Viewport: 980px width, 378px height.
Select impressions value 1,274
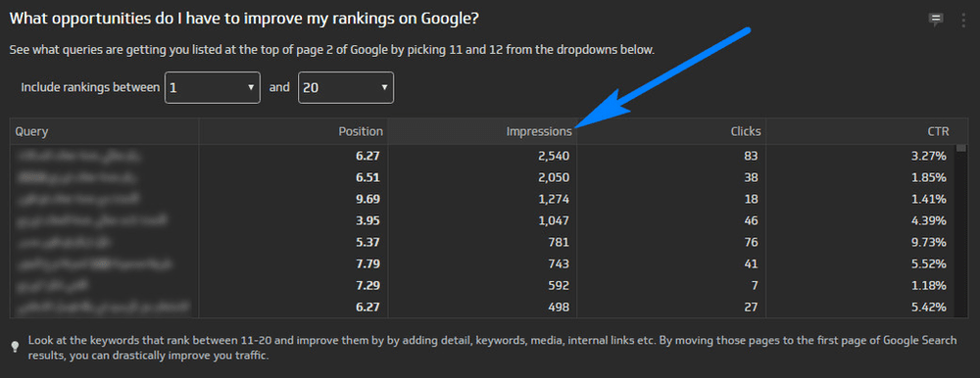554,200
